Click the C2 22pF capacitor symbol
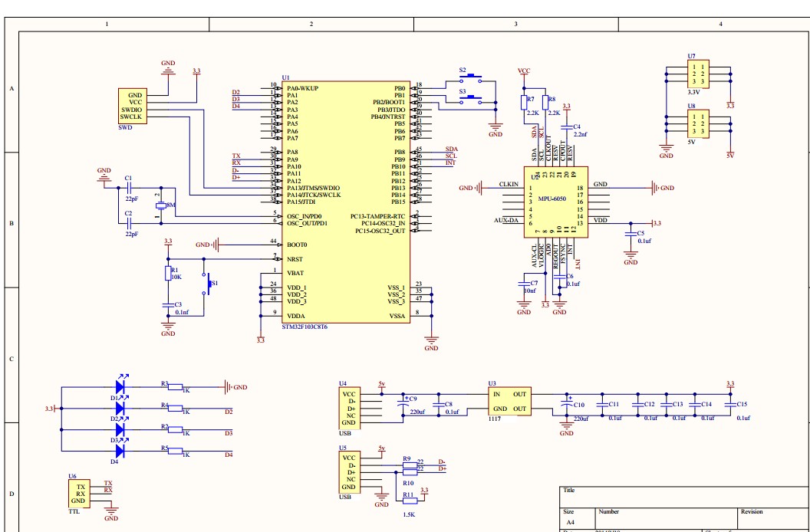This screenshot has height=532, width=810. click(x=129, y=223)
